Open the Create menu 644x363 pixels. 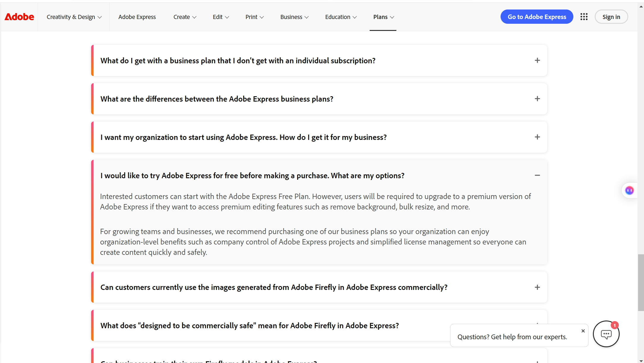point(185,17)
